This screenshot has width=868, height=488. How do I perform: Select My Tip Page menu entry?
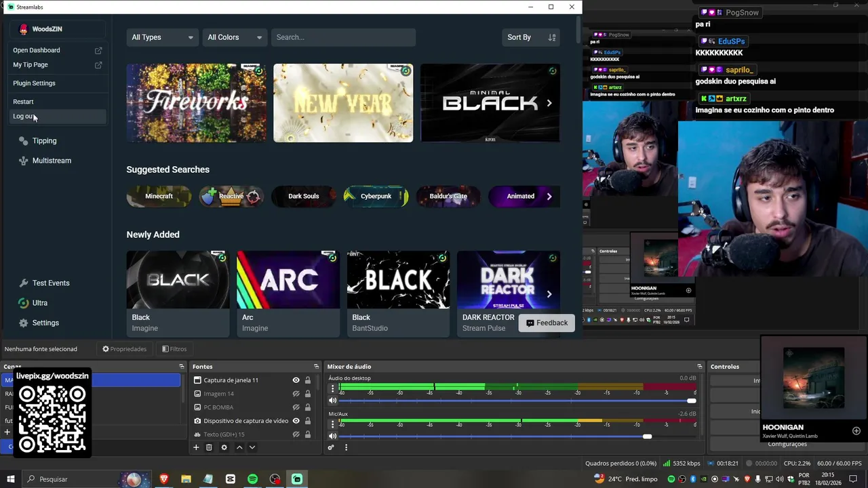click(57, 65)
